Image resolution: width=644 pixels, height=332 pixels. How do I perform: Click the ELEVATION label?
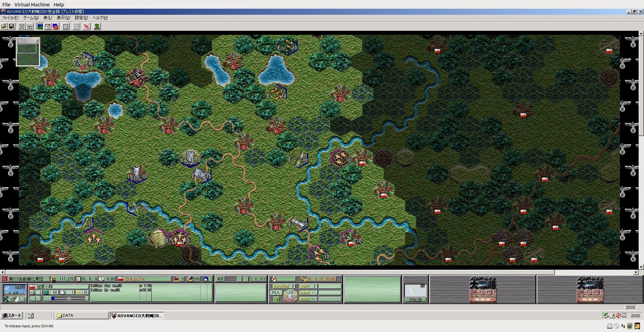tap(281, 286)
